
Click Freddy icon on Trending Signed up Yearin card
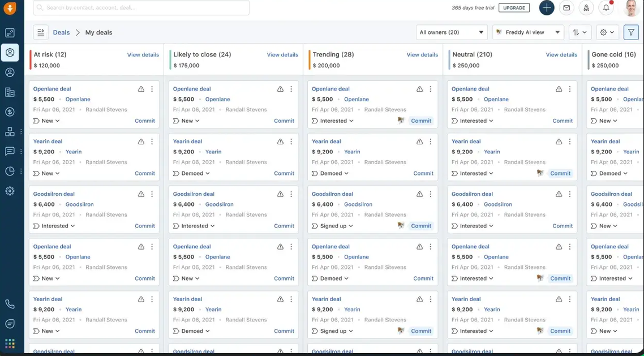(x=401, y=331)
